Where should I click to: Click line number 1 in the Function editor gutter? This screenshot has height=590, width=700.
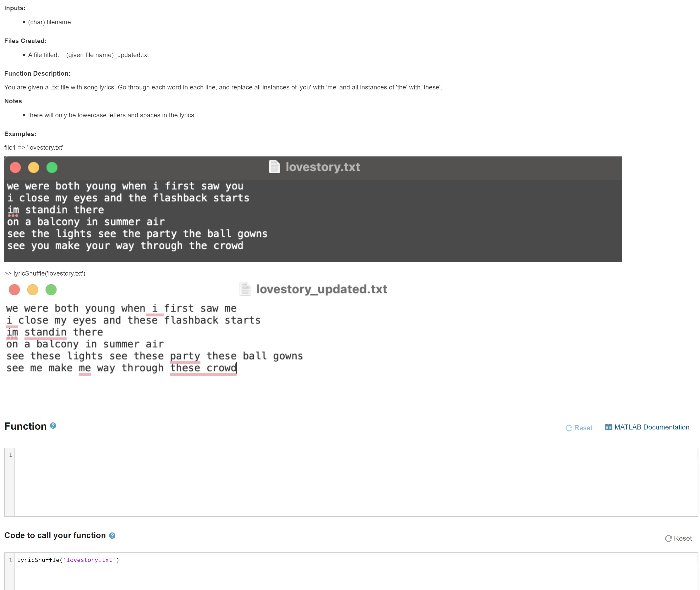(10, 455)
